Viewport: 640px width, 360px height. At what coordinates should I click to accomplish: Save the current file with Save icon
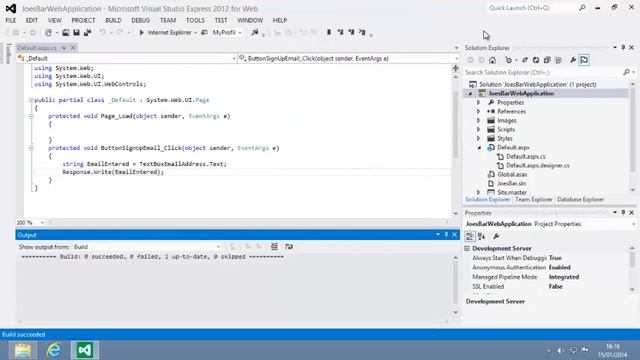pos(76,32)
